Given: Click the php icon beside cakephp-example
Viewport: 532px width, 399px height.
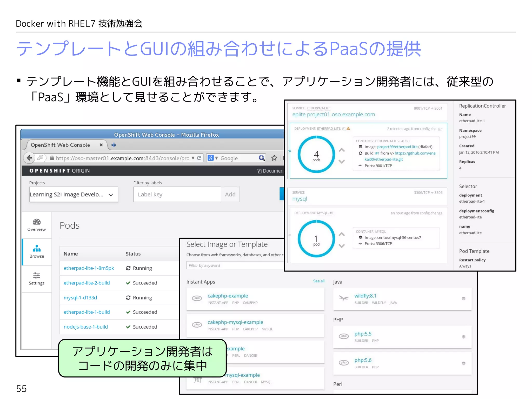Looking at the screenshot, I should 197,298.
